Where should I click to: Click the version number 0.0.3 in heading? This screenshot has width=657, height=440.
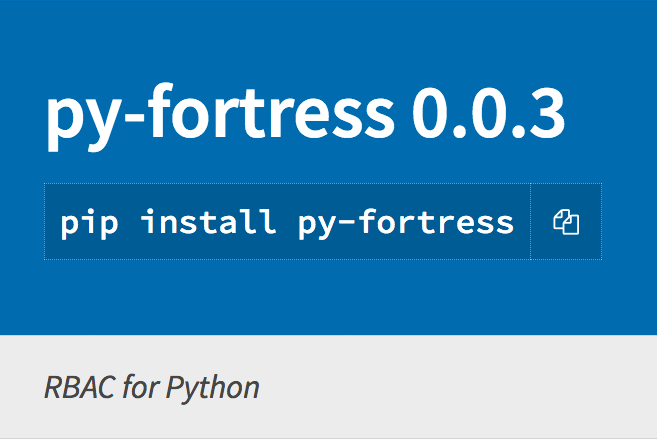[x=488, y=116]
